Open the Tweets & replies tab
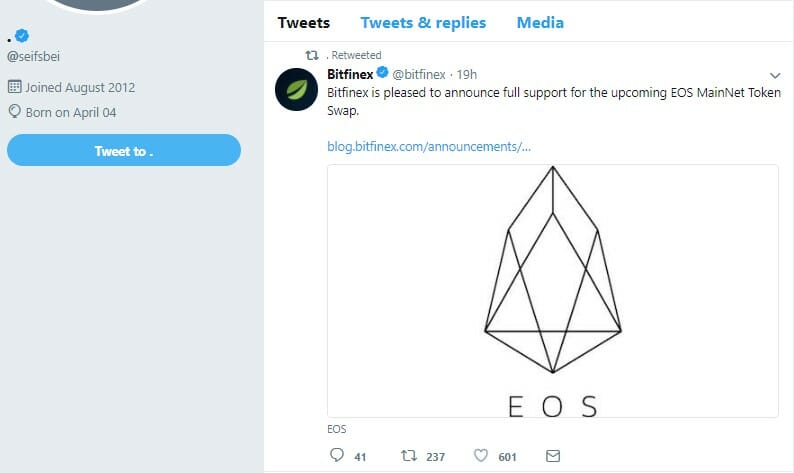This screenshot has height=473, width=794. [423, 22]
